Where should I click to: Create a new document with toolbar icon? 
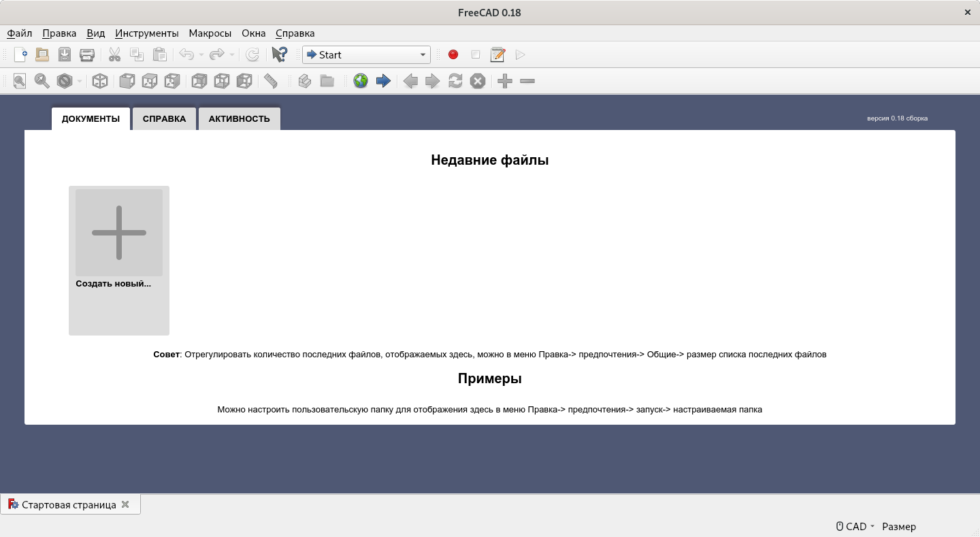(20, 54)
